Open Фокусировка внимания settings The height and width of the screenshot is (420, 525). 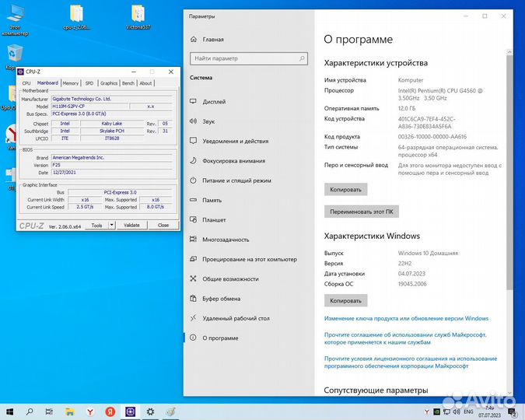[x=227, y=161]
